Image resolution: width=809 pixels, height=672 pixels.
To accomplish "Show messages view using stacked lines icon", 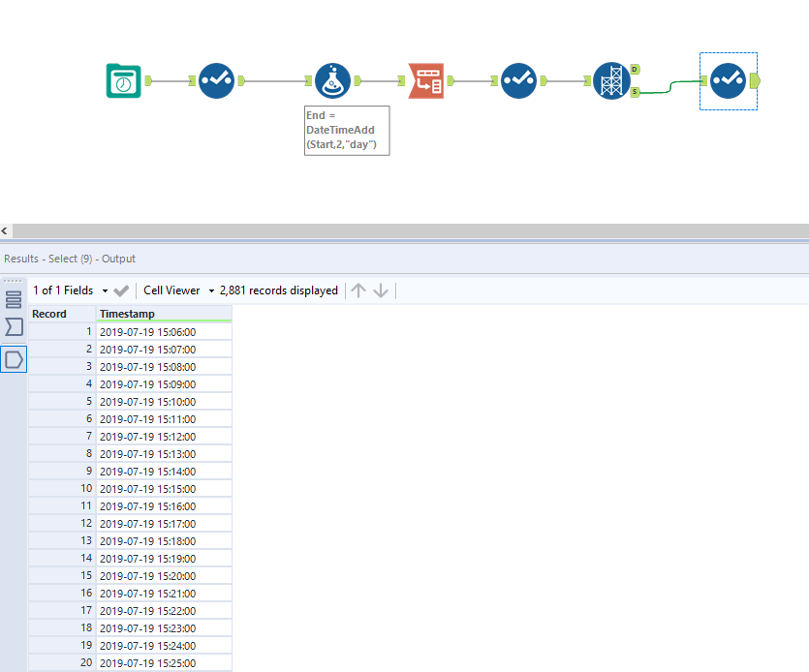I will point(14,299).
